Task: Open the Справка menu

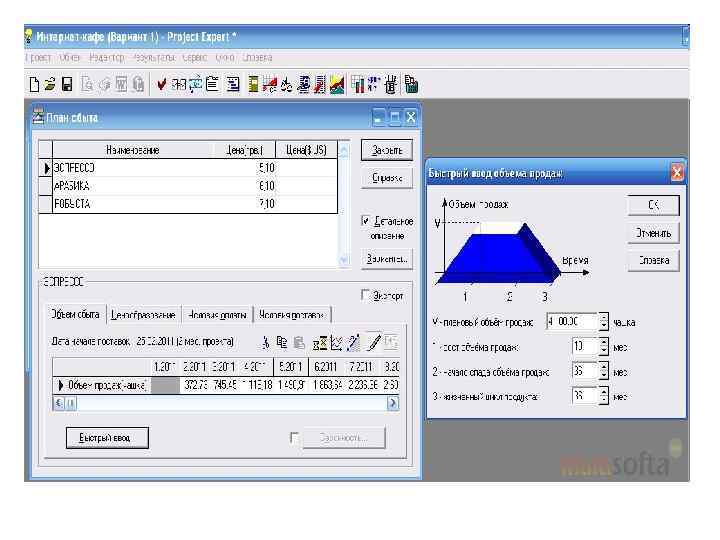Action: (x=257, y=58)
